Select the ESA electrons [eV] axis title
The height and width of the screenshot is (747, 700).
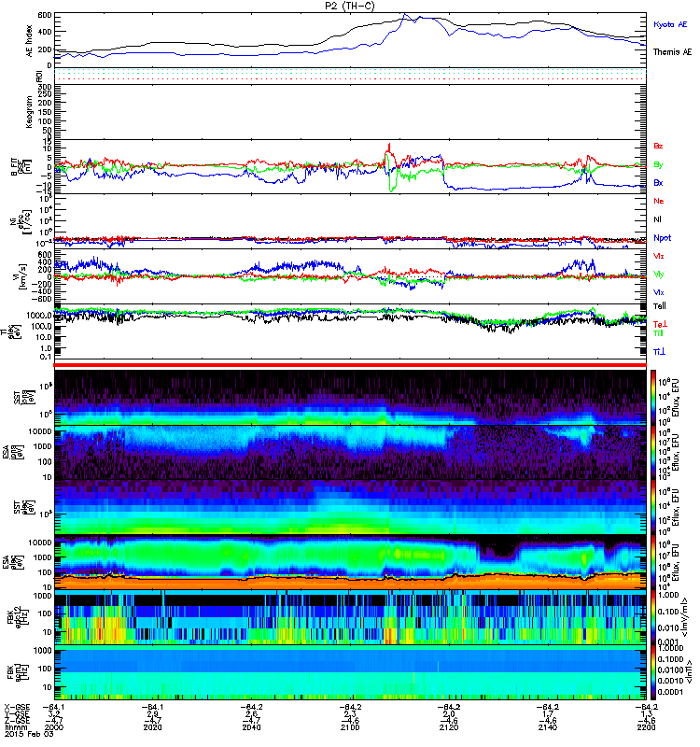tap(12, 562)
